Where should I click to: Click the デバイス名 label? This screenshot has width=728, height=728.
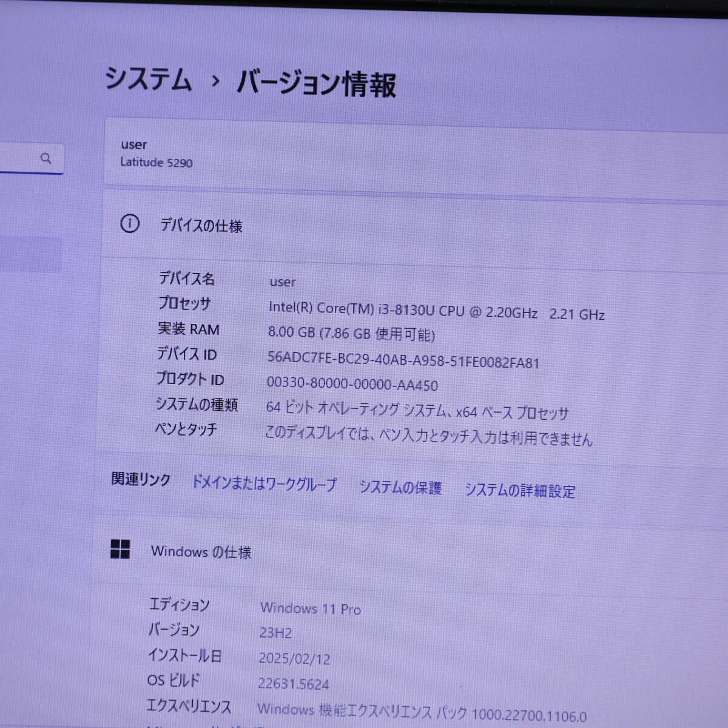pyautogui.click(x=187, y=278)
